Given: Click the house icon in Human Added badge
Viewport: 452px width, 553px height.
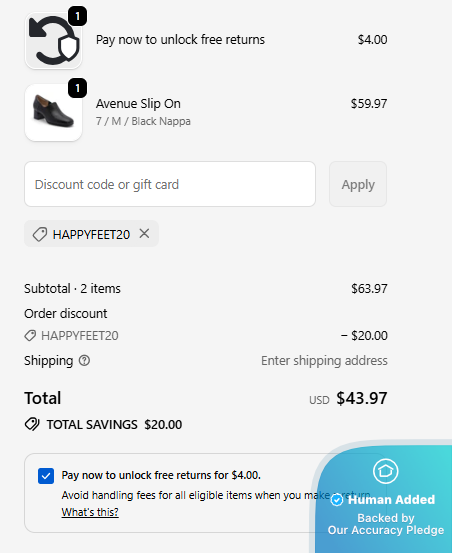Looking at the screenshot, I should [x=385, y=471].
